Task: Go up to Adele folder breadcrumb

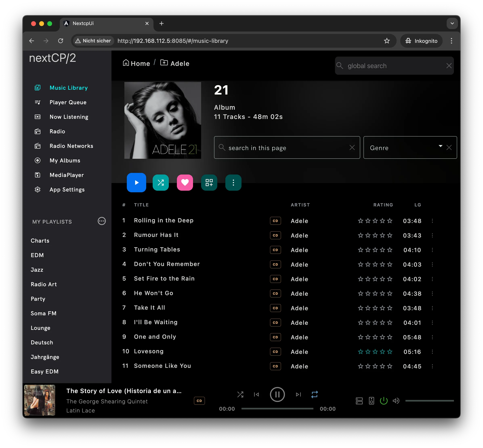Action: [x=175, y=63]
